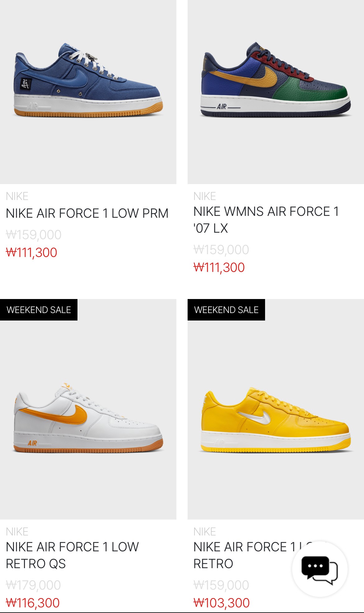Click the NIKE AIR FORCE 1 LOW PRM title
Image resolution: width=364 pixels, height=613 pixels.
coord(87,213)
